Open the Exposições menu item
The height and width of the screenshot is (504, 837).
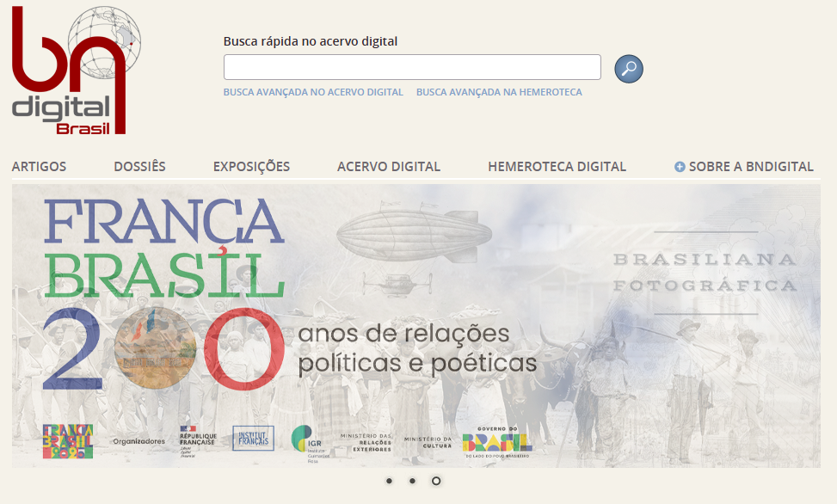(251, 167)
